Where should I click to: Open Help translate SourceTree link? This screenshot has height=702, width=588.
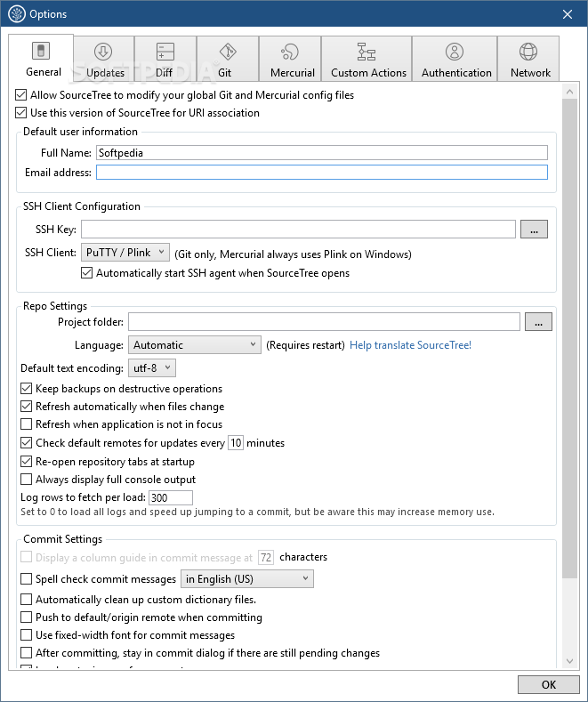[410, 345]
